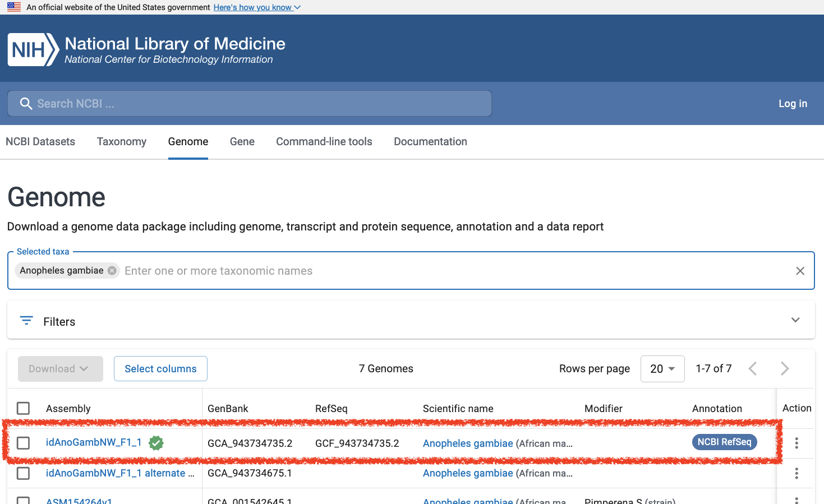Click the 1-7 of 7 pagination text

pyautogui.click(x=713, y=368)
